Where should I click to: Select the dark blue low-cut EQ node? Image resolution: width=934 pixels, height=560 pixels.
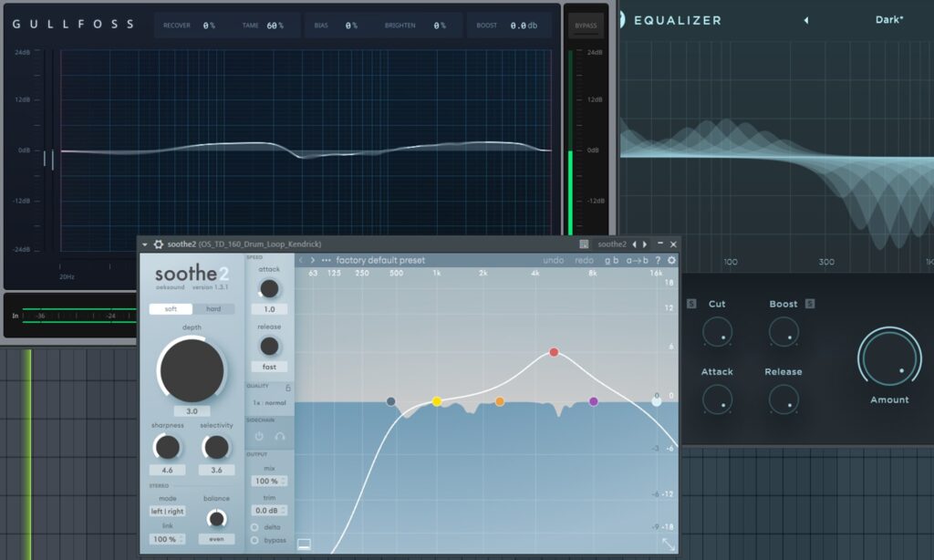pos(390,401)
